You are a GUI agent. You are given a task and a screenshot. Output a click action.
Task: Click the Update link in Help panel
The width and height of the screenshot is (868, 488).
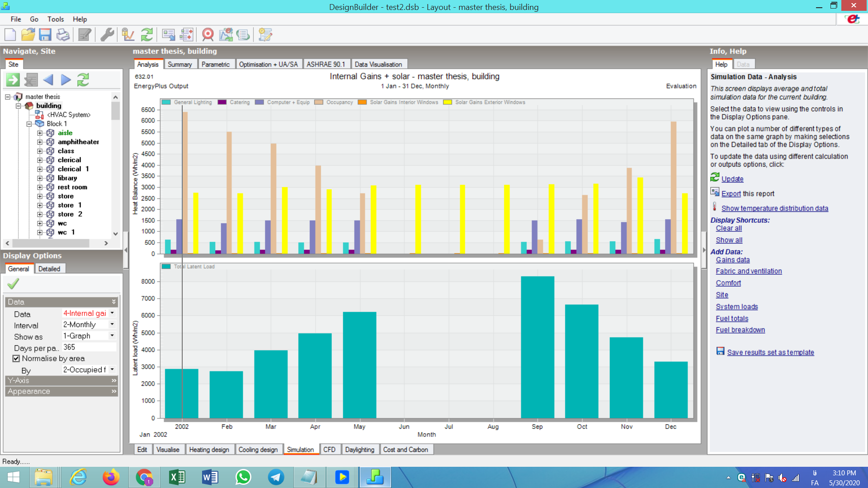(x=732, y=179)
